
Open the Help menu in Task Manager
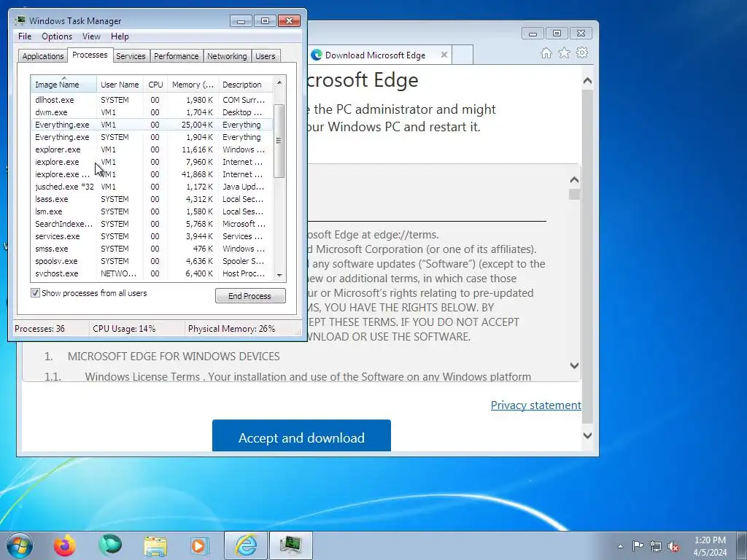120,36
